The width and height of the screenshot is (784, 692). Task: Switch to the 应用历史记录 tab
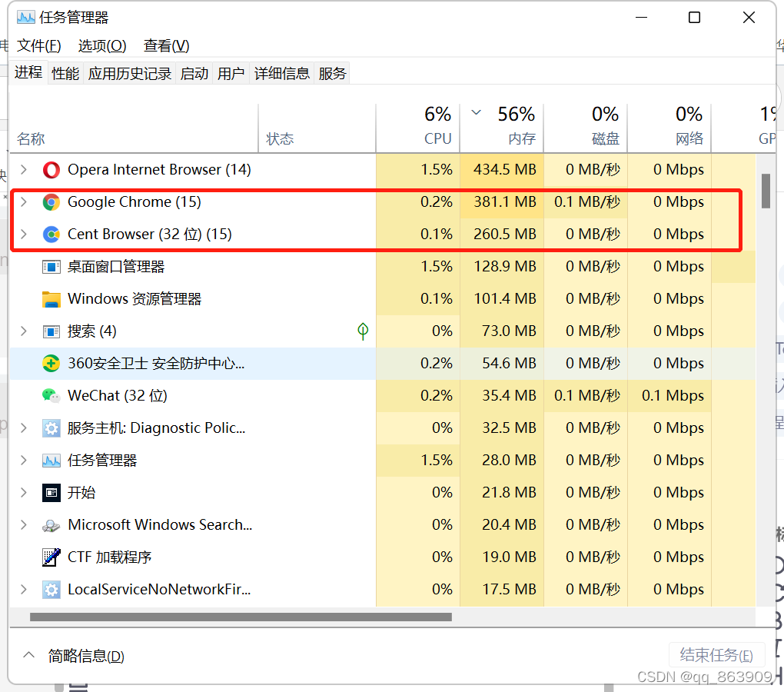(129, 74)
